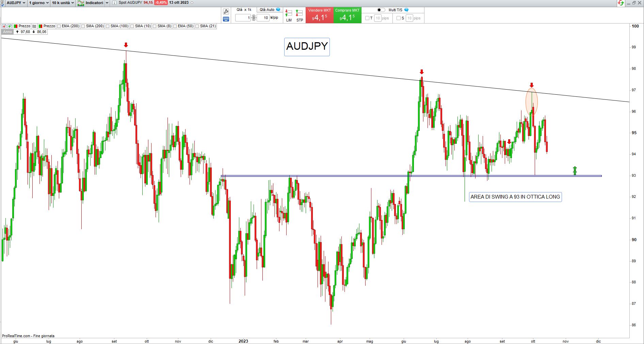
Task: Click the info icon beside Spot AUD/JPY
Action: [114, 3]
